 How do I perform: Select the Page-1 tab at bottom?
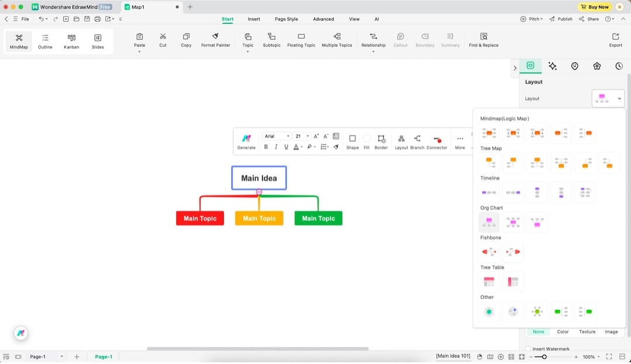[x=103, y=357]
